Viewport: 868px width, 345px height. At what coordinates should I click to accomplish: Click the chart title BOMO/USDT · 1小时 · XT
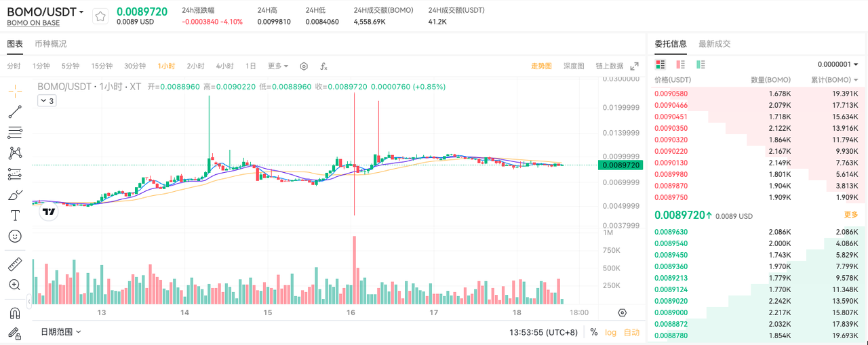click(89, 87)
